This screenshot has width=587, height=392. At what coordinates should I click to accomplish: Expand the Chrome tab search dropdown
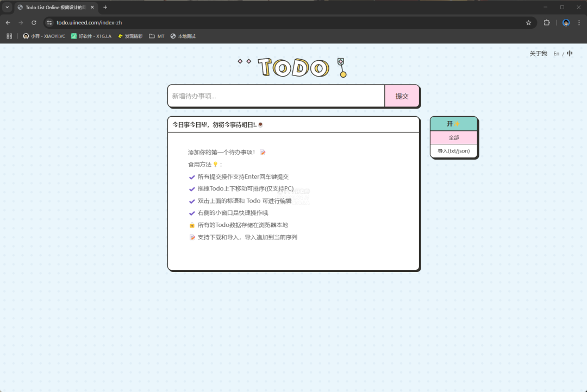pyautogui.click(x=7, y=7)
